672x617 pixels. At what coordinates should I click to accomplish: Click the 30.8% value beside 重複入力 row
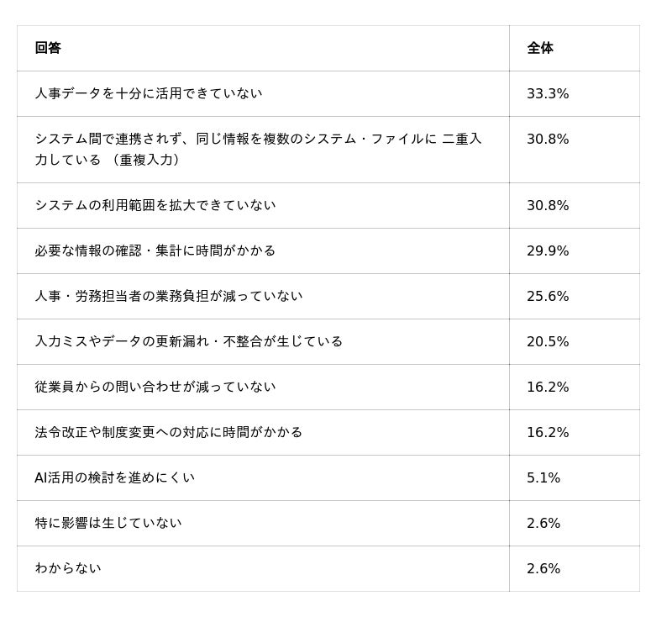coord(548,139)
